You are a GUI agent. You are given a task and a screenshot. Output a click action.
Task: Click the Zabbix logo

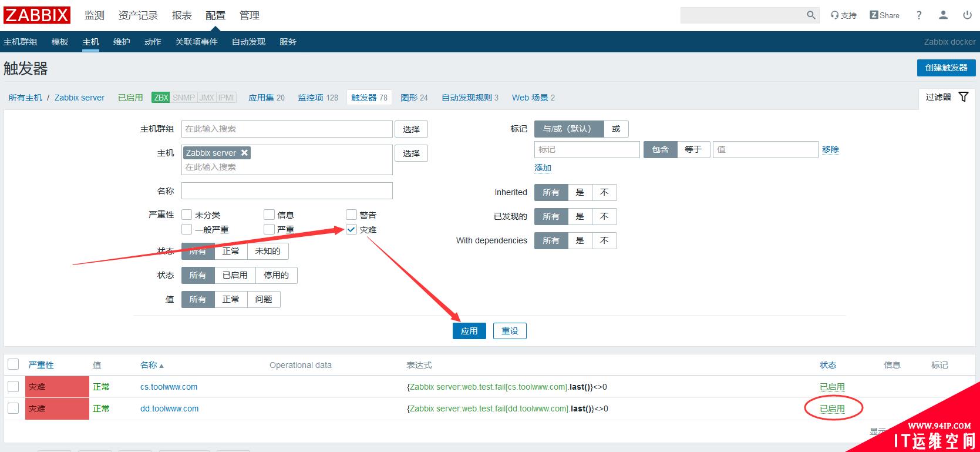coord(38,15)
